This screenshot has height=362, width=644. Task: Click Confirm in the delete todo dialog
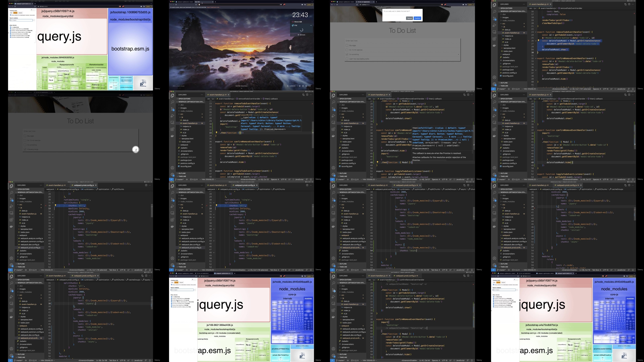(x=417, y=18)
